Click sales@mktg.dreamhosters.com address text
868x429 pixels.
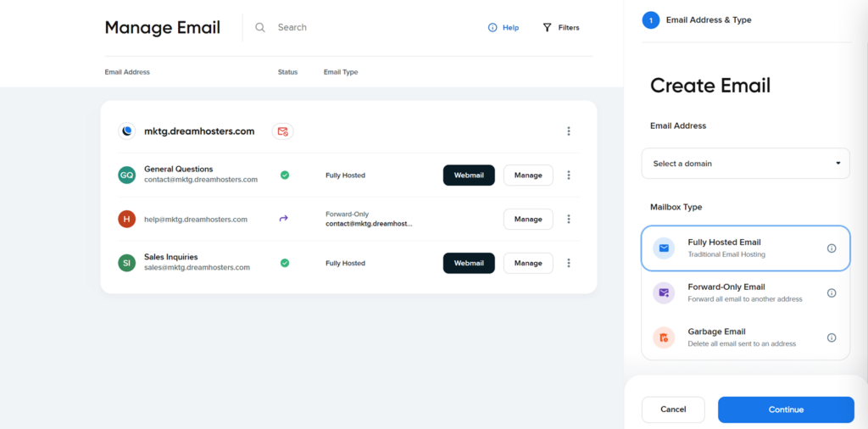197,267
